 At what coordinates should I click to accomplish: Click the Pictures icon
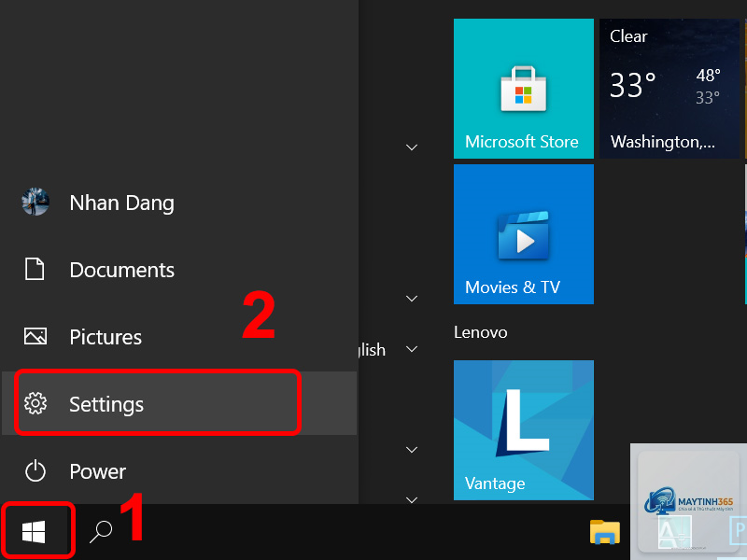tap(35, 337)
